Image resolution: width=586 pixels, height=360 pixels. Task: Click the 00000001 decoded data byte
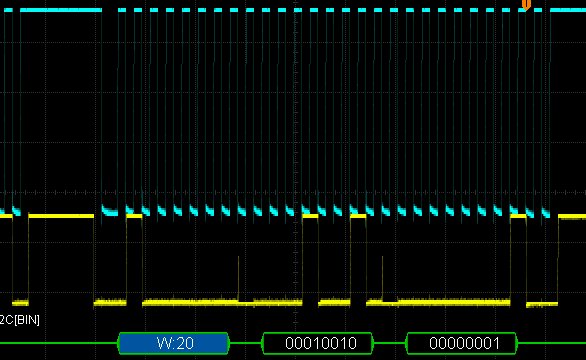click(462, 343)
